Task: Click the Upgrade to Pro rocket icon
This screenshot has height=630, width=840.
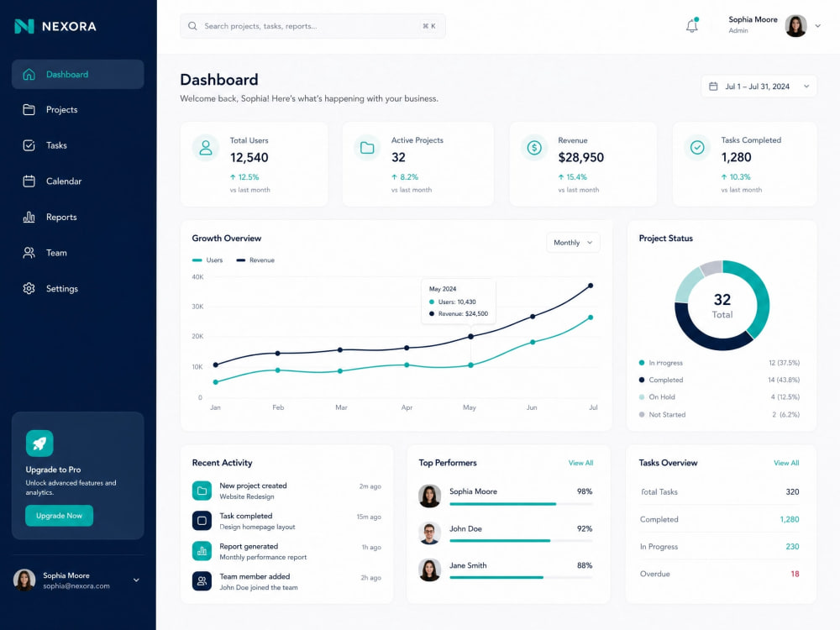Action: (39, 443)
